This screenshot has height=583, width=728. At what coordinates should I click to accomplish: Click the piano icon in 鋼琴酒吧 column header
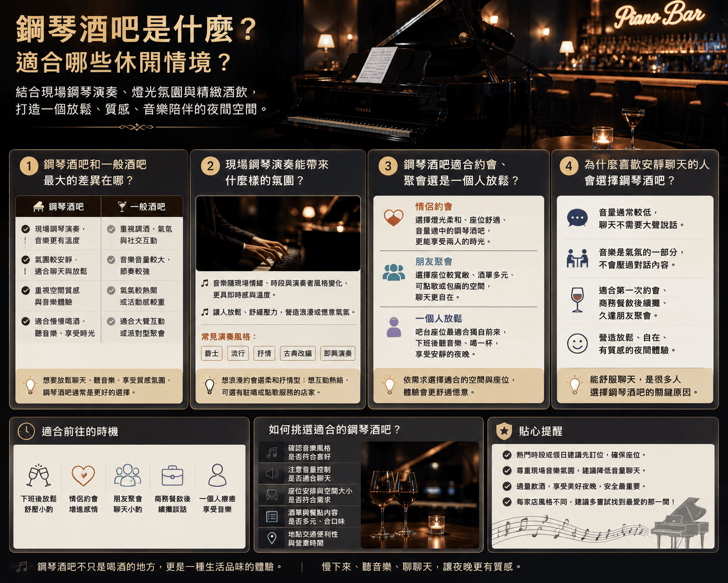(38, 207)
